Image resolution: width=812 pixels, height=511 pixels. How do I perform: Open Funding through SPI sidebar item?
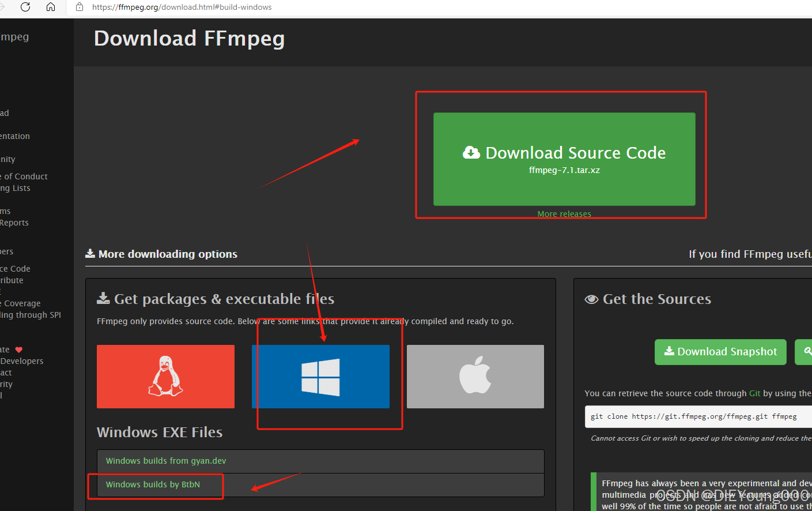click(x=31, y=315)
